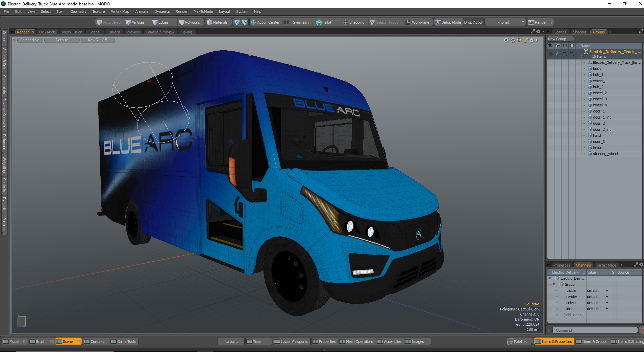Open the Perspective view type dropdown
Viewport: 644px width, 352px height.
pos(30,40)
